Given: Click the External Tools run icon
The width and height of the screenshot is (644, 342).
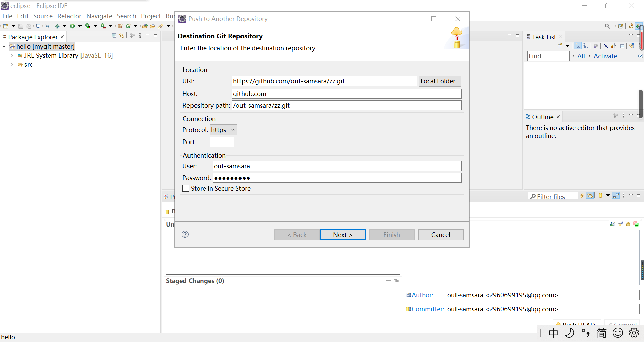Looking at the screenshot, I should (x=103, y=26).
